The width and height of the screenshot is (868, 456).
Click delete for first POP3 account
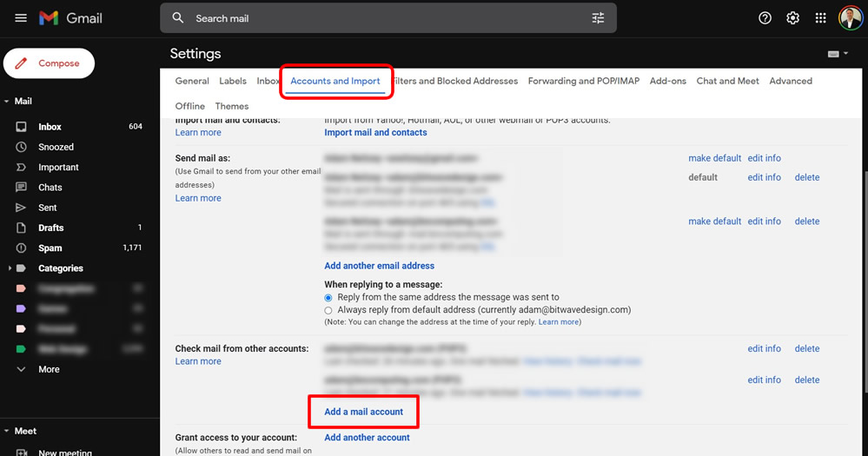807,348
